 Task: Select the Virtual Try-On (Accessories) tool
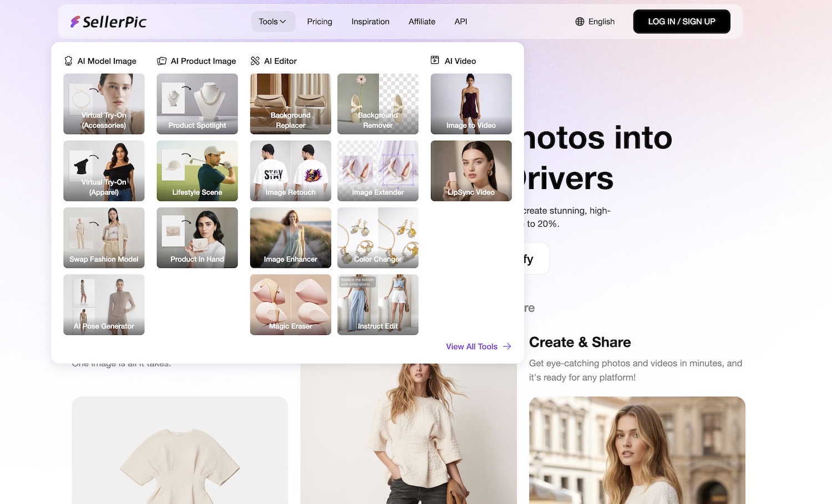point(104,104)
